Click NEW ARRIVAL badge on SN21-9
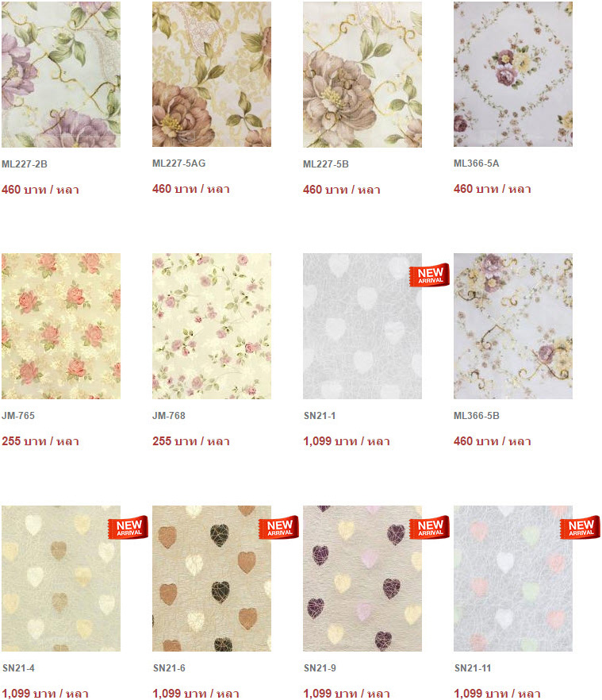This screenshot has height=700, width=602. tap(429, 527)
